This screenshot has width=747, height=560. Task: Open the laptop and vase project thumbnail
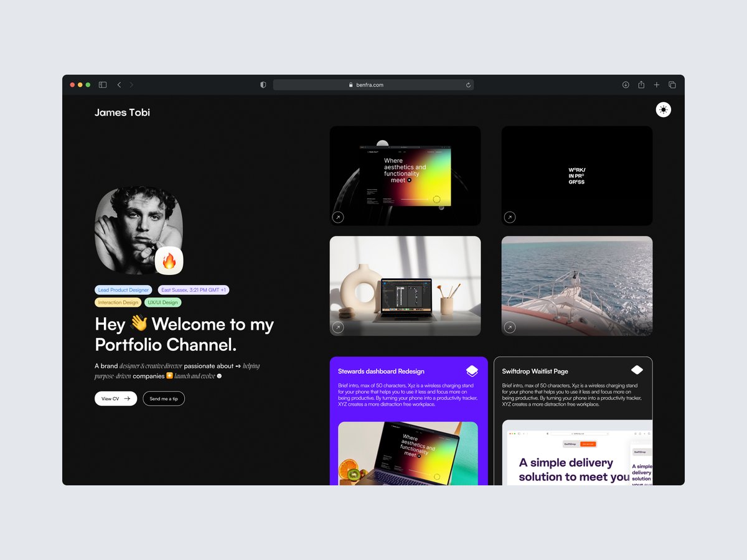pos(405,286)
